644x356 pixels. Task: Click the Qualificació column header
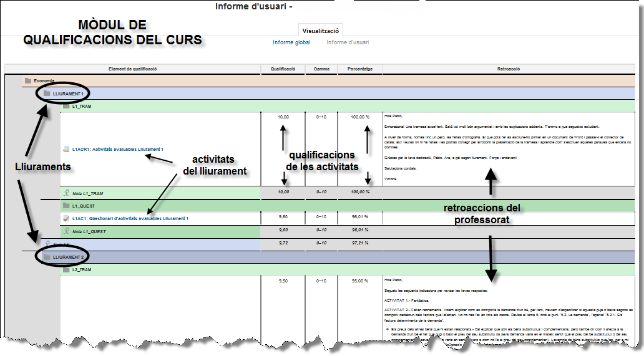point(283,69)
